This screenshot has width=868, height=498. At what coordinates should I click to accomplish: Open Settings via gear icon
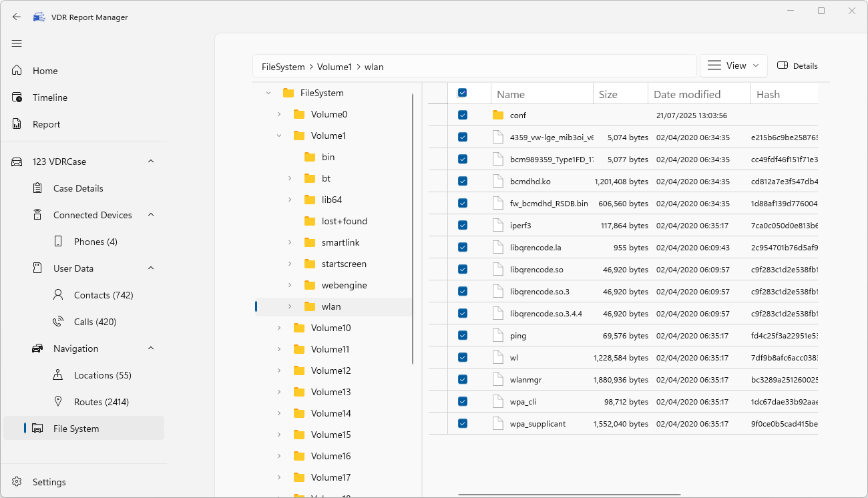tap(17, 482)
